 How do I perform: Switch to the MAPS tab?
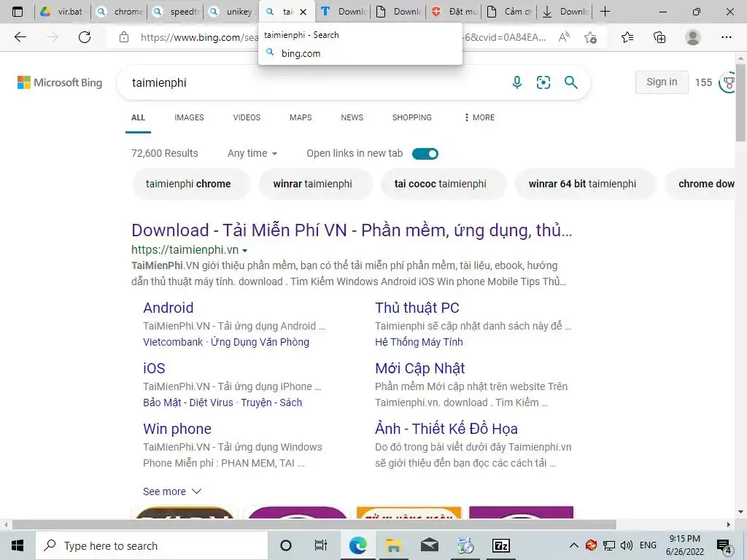pos(301,117)
